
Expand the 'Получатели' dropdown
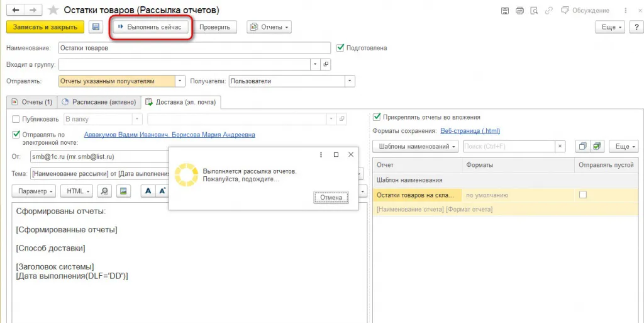tap(350, 81)
